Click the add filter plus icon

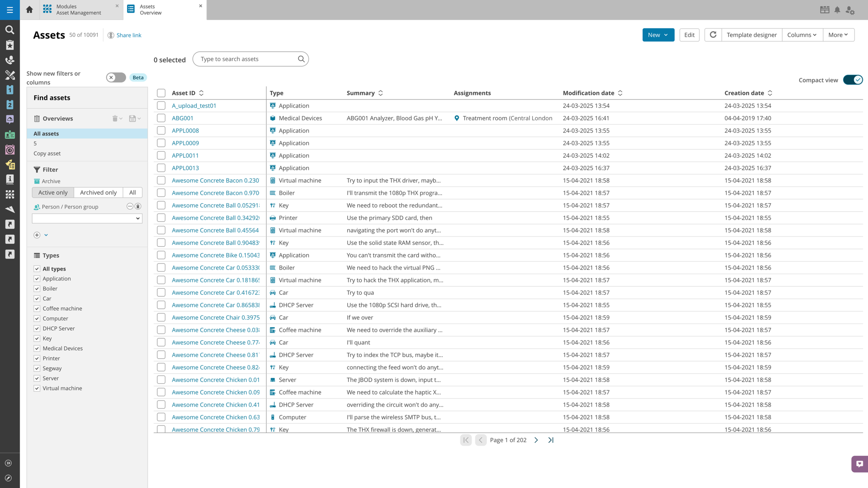tap(37, 235)
